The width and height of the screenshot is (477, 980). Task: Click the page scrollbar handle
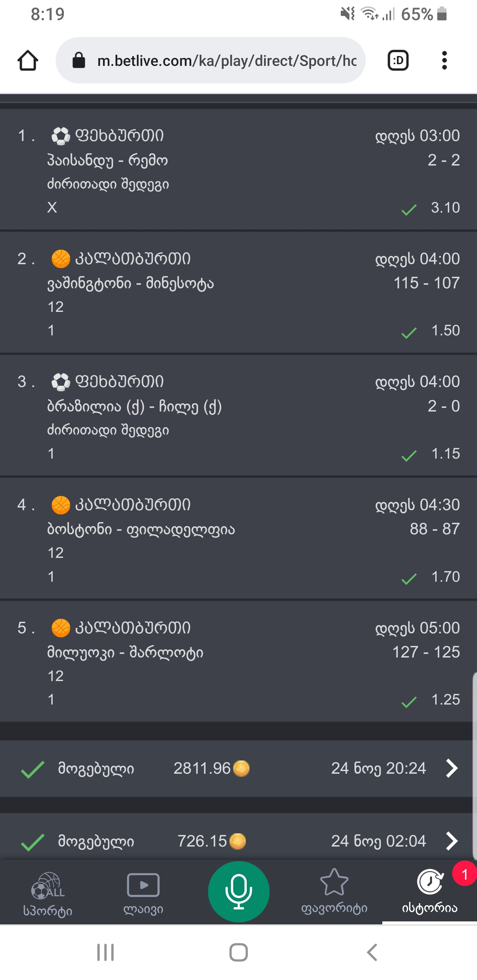coord(474,765)
